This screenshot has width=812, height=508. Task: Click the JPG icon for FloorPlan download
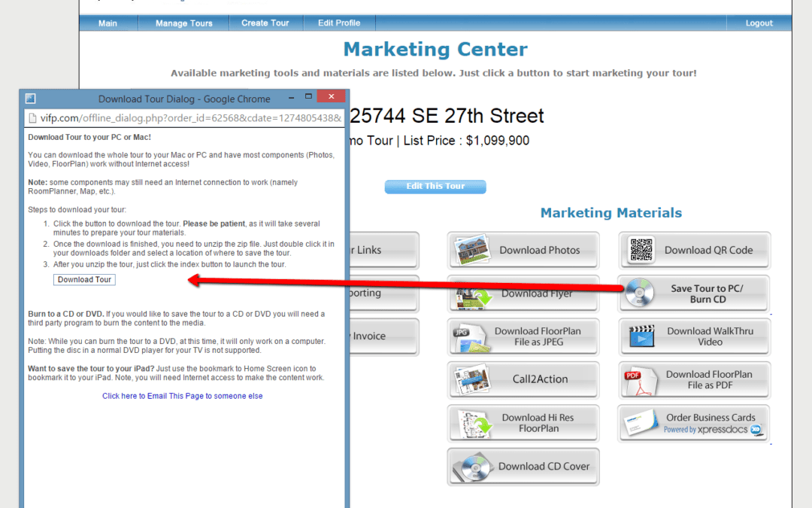click(471, 337)
